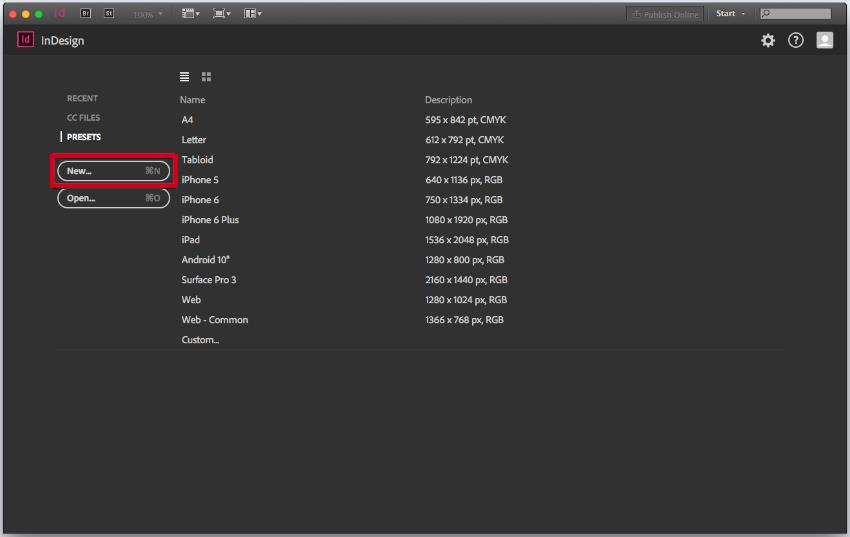Open Adobe Bridge via the Br icon
The width and height of the screenshot is (850, 537).
[x=85, y=14]
